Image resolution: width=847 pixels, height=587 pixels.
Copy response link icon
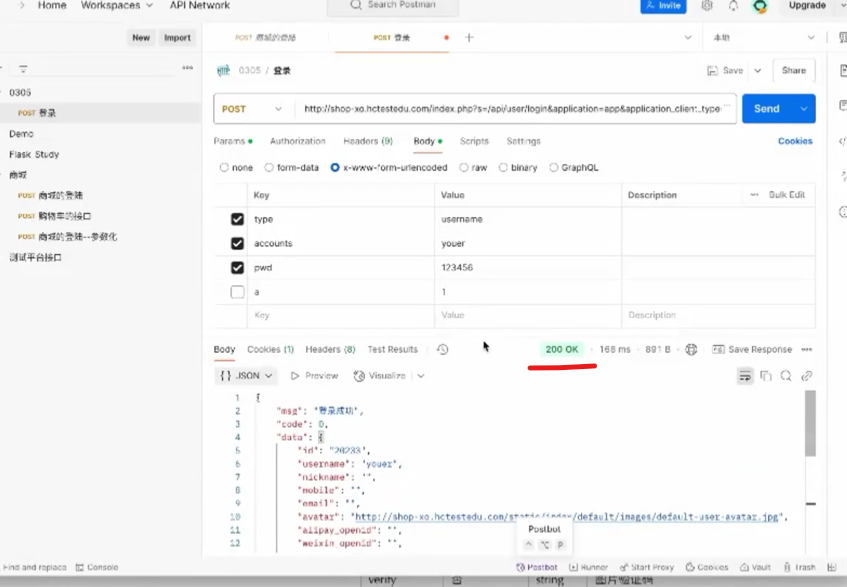[806, 376]
